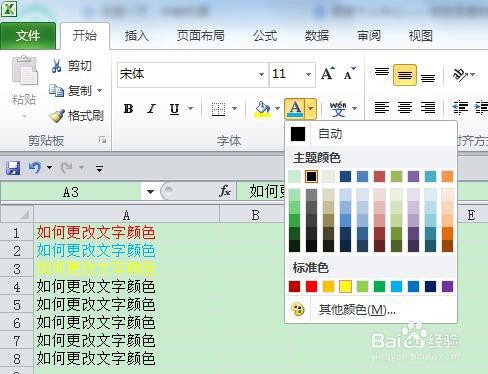Switch to the 插入 Insert tab
The width and height of the screenshot is (488, 374).
click(x=137, y=36)
